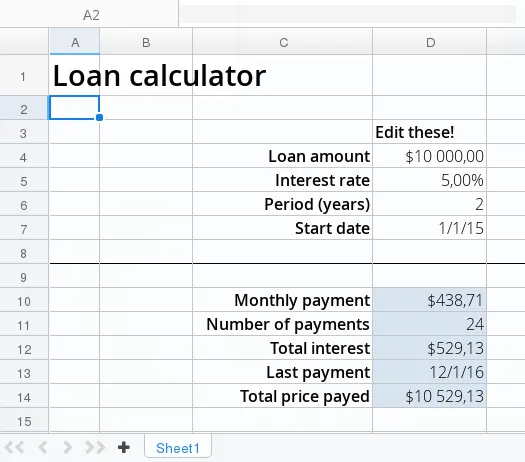525x462 pixels.
Task: Select the 5,00% interest rate value
Action: pyautogui.click(x=429, y=180)
